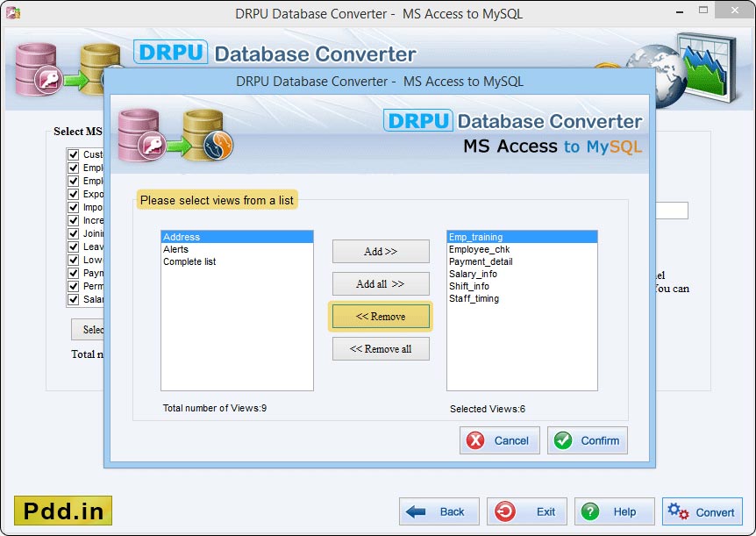Cancel the view selection dialog
The width and height of the screenshot is (756, 536).
pos(500,440)
